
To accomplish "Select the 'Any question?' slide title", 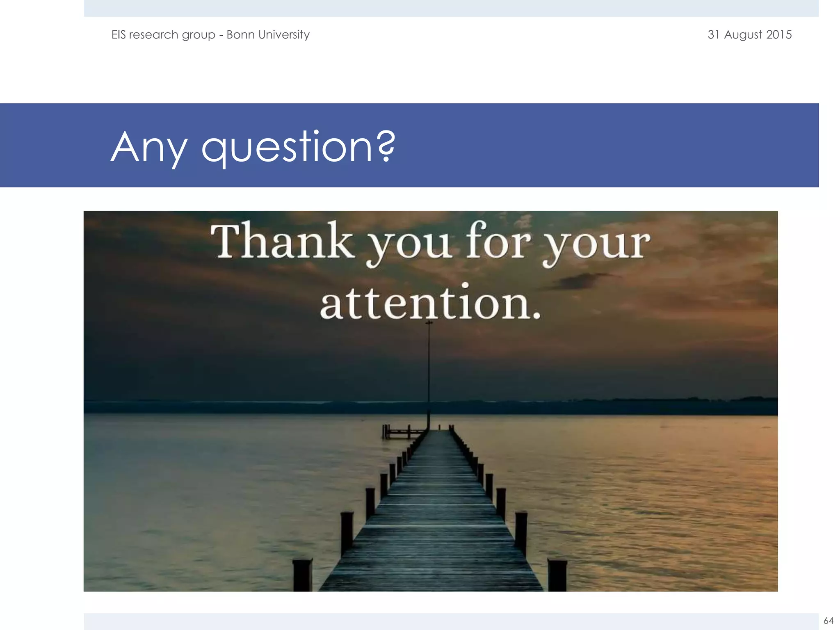I will 253,148.
